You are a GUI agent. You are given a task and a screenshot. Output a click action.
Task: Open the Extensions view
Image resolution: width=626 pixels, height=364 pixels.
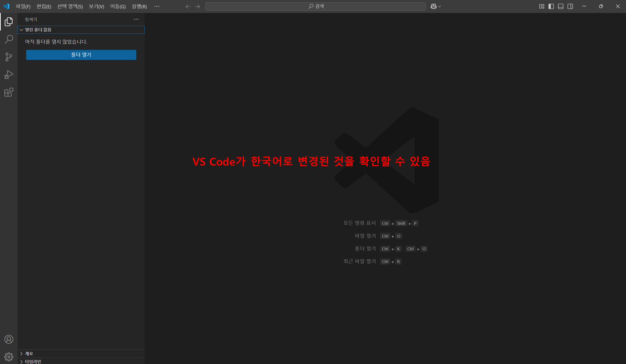[x=9, y=93]
